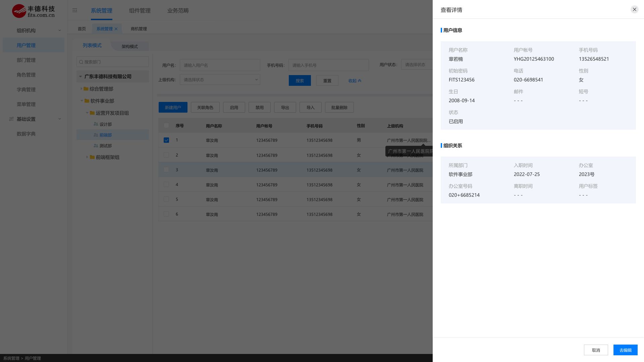Click the 新建用户 button

coord(173,107)
